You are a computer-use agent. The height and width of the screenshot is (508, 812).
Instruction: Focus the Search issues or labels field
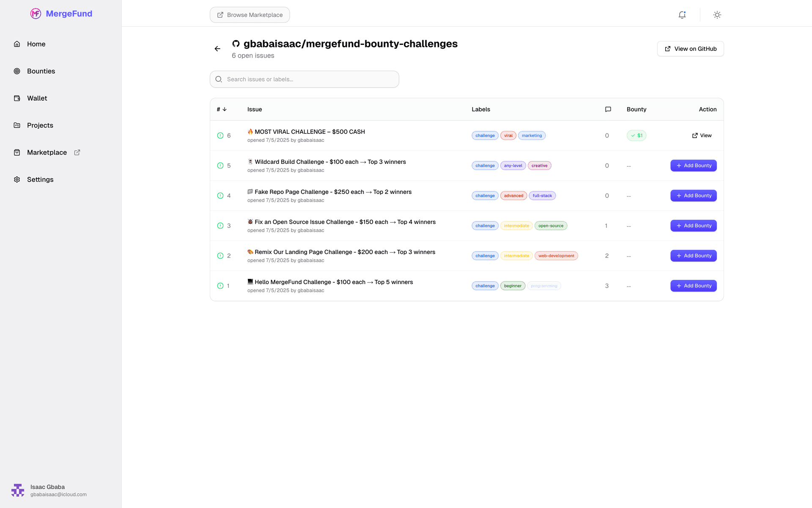click(x=304, y=79)
